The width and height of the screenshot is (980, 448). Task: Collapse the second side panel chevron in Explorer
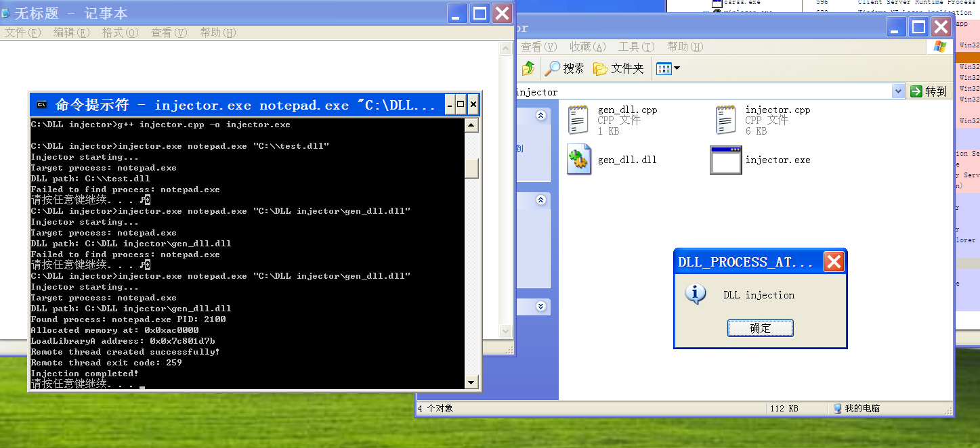click(x=540, y=200)
